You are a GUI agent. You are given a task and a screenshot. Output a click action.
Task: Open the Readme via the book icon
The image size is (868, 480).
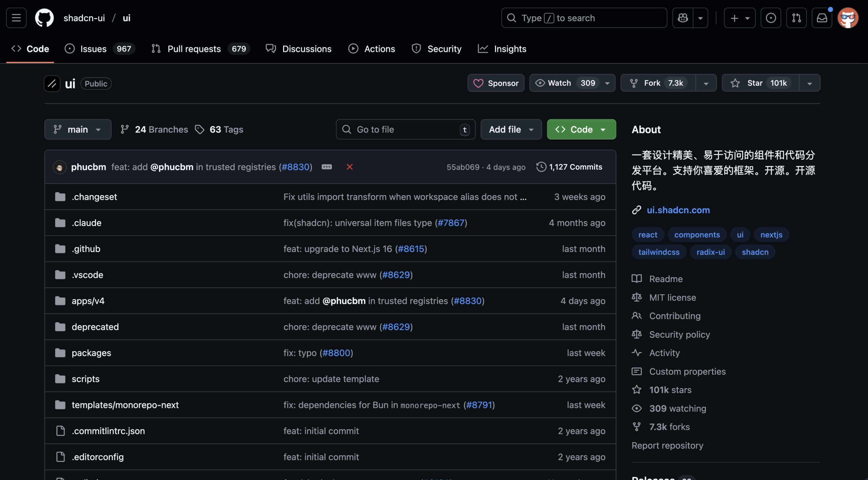(637, 278)
